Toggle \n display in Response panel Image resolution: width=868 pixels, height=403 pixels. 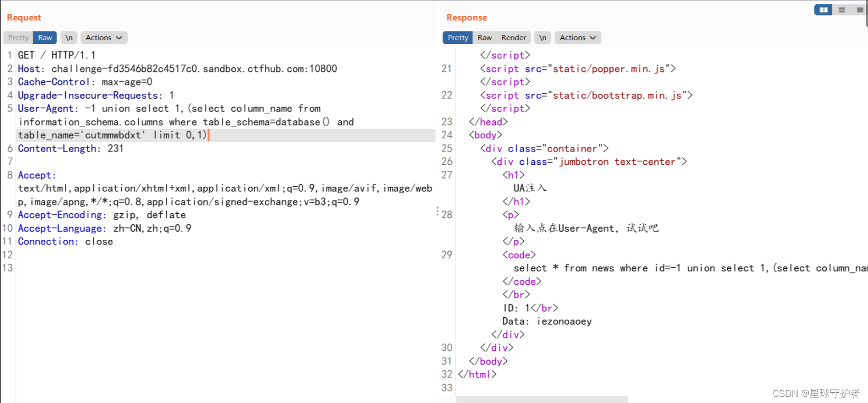(x=543, y=38)
